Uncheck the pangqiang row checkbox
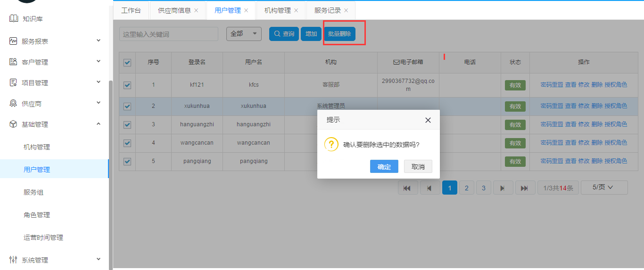644x270 pixels. (127, 162)
